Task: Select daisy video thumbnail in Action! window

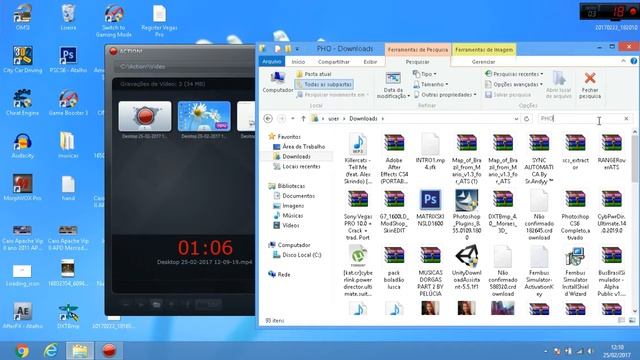Action: [204, 116]
